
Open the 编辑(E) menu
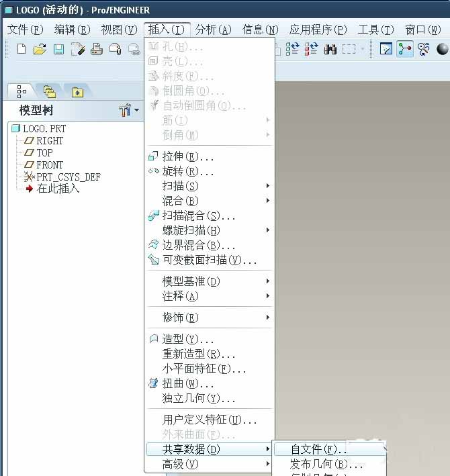point(73,30)
